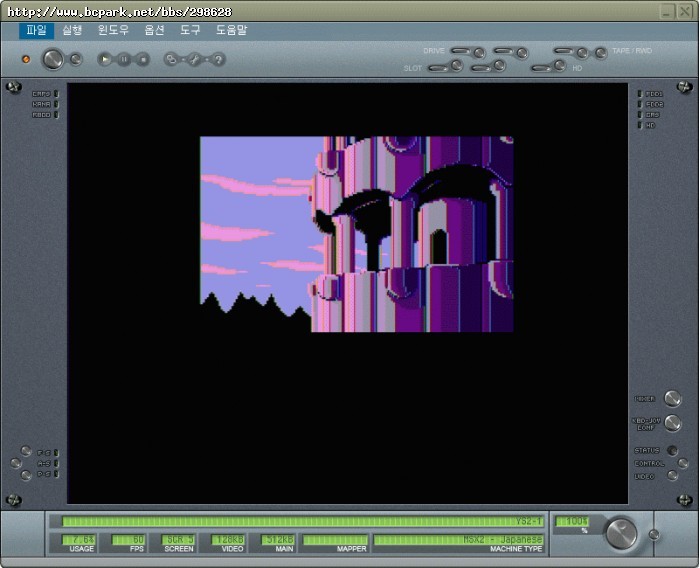This screenshot has height=568, width=700.
Task: Click the CONTROL round button
Action: [683, 463]
